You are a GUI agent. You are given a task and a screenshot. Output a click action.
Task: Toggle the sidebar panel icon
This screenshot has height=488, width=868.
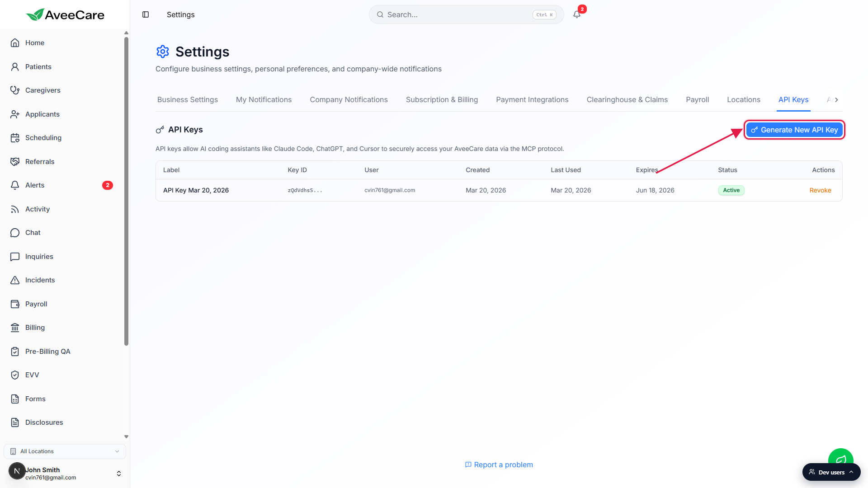[146, 14]
